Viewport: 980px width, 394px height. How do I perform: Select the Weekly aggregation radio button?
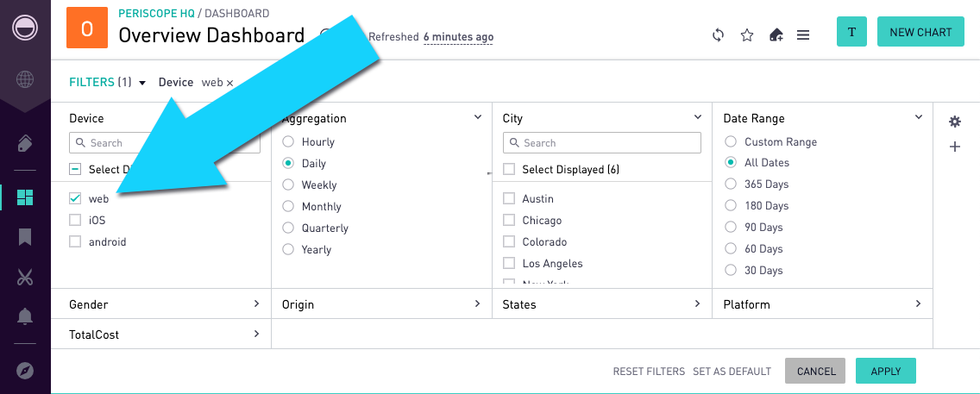tap(288, 184)
